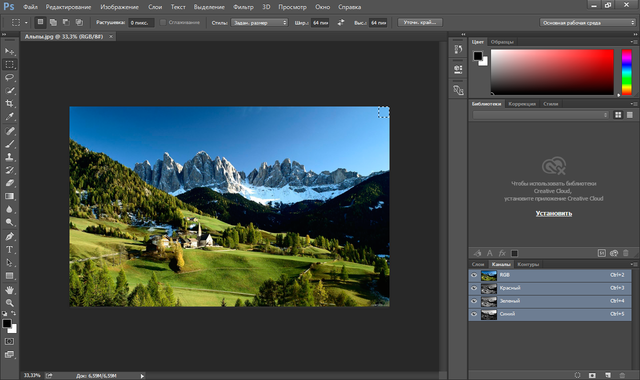Show library items in grid view
This screenshot has width=640, height=380.
(x=618, y=115)
